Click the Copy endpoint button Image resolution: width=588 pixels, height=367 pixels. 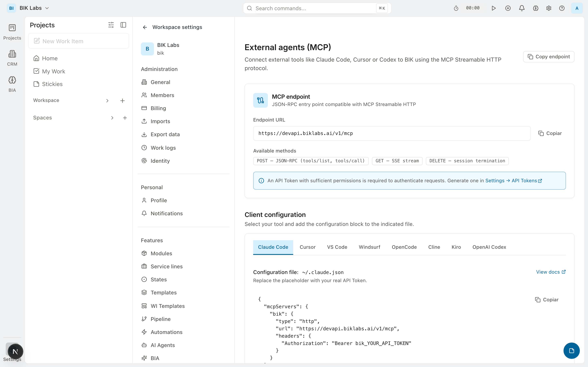(x=548, y=56)
